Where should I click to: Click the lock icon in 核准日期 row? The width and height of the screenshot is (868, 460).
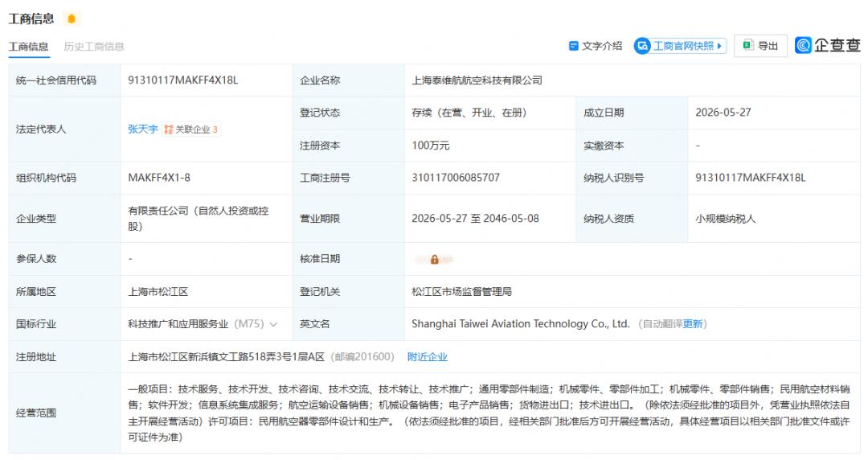(x=435, y=260)
